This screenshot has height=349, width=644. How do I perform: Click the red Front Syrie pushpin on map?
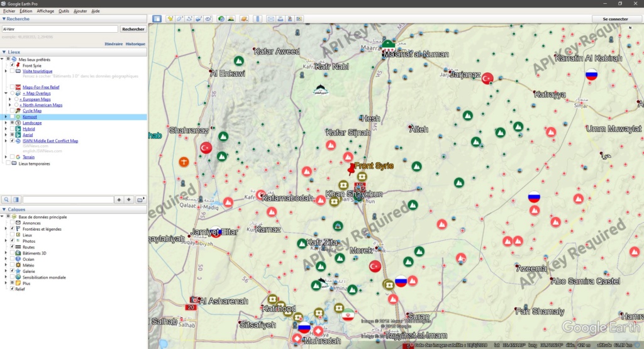click(x=351, y=169)
